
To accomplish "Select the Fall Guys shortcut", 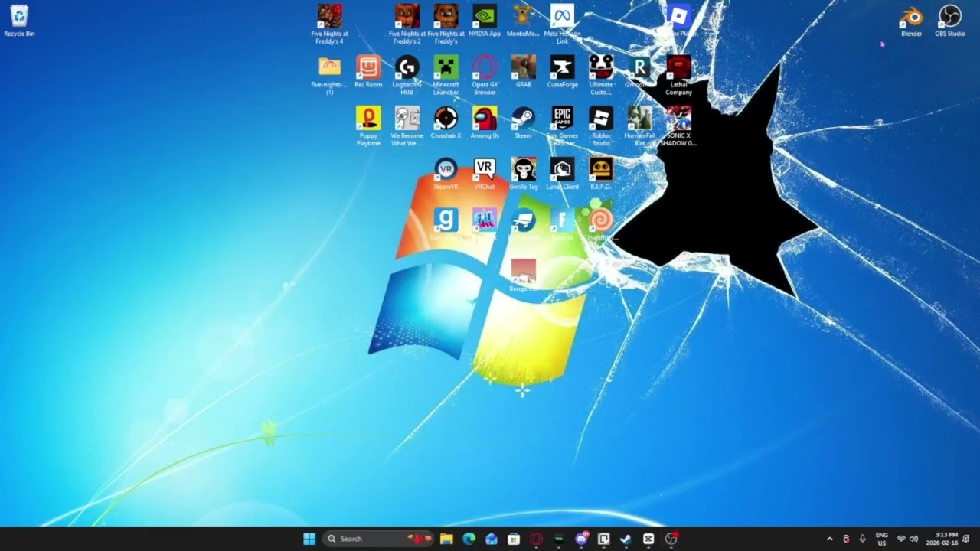I will pyautogui.click(x=485, y=224).
